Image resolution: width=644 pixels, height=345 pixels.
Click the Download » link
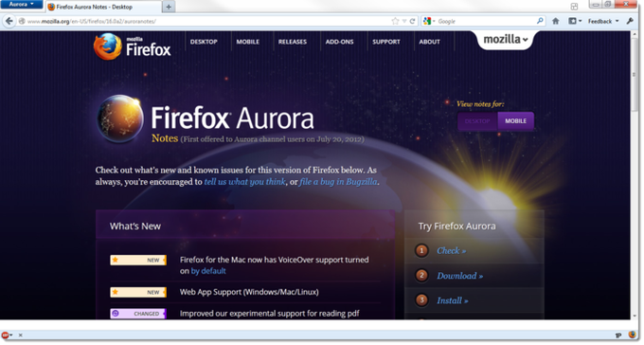[460, 276]
